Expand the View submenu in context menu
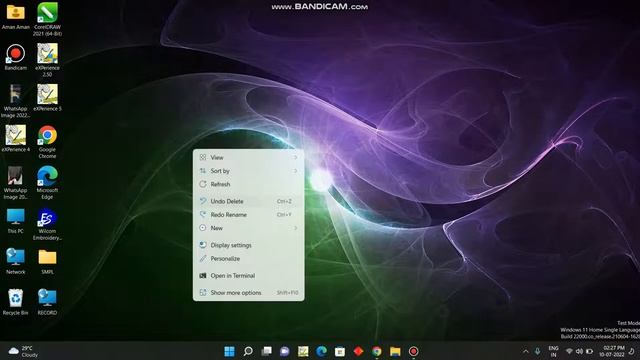The width and height of the screenshot is (640, 360). 249,157
